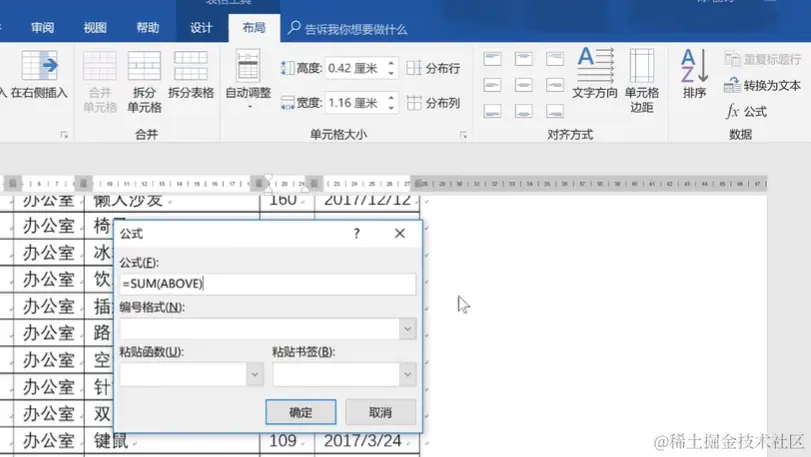Click Sort (排序) icon
This screenshot has height=457, width=811.
coord(694,66)
